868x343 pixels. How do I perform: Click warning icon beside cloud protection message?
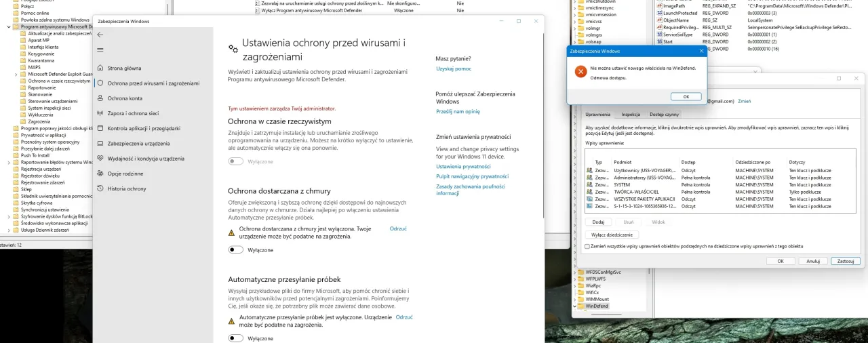[x=231, y=233]
